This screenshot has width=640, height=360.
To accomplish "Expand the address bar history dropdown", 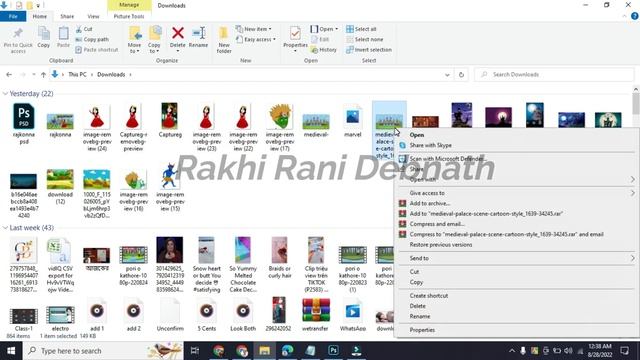I will click(x=447, y=75).
